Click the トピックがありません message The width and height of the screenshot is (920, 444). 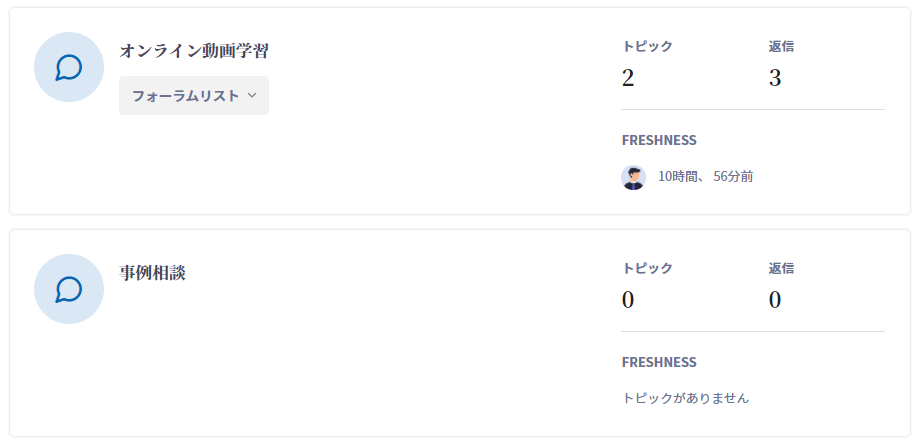click(685, 398)
